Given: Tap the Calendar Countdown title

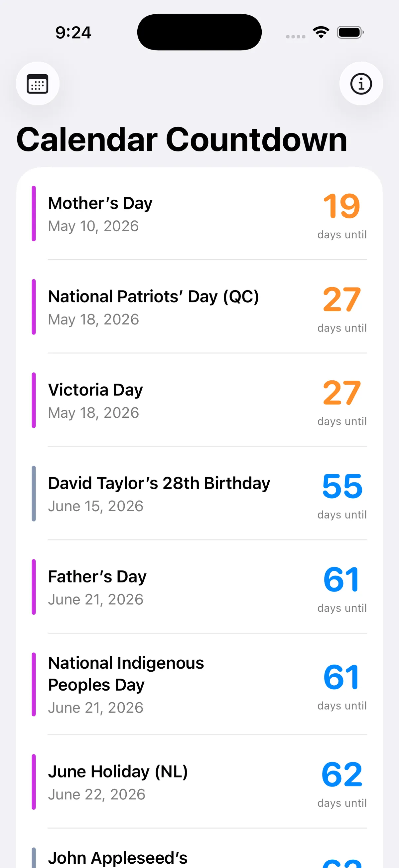Looking at the screenshot, I should click(x=182, y=139).
